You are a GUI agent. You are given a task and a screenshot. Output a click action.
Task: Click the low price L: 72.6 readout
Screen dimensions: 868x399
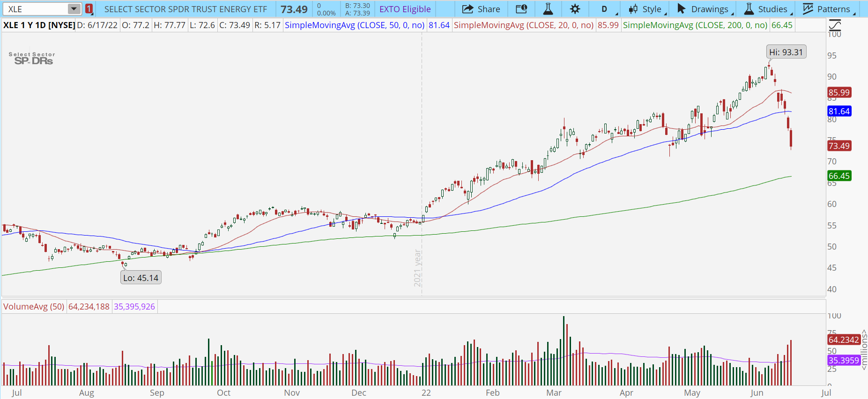pyautogui.click(x=202, y=25)
